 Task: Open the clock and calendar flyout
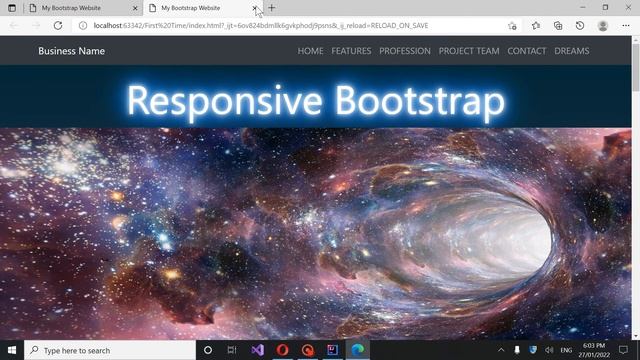tap(594, 350)
